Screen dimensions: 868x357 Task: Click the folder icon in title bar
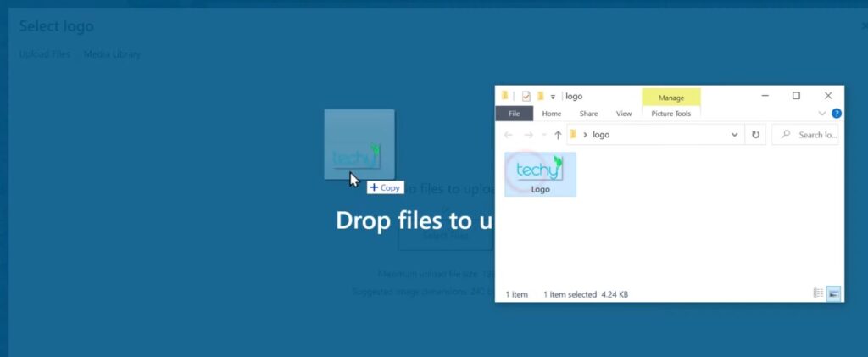505,97
